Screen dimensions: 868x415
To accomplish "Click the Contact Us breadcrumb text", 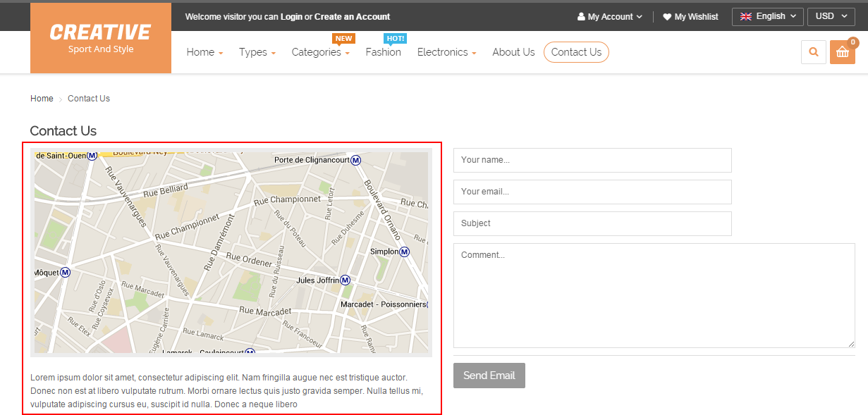I will [x=89, y=99].
